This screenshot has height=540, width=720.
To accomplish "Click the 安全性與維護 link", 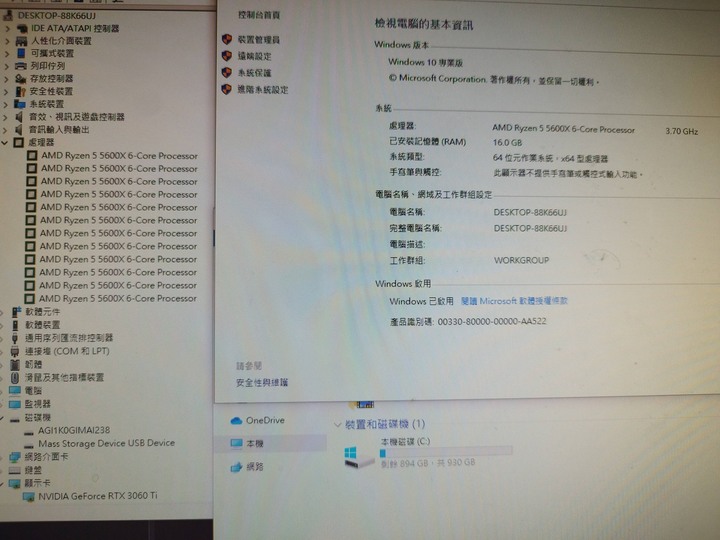I will pos(262,383).
